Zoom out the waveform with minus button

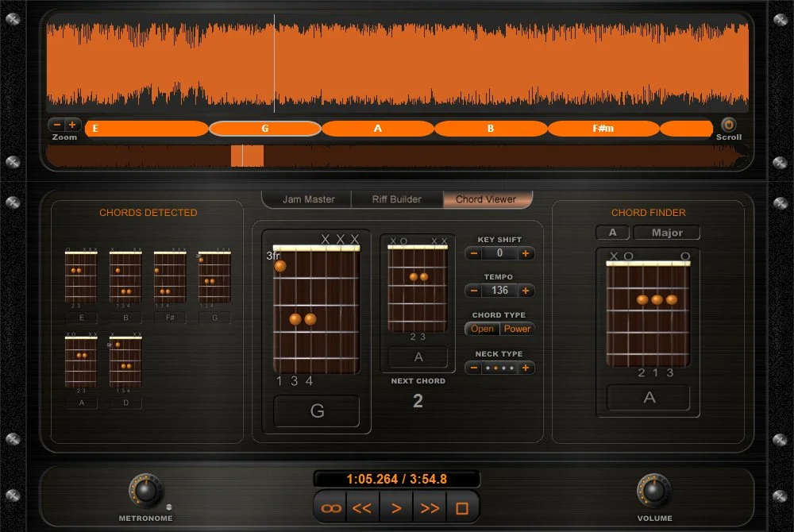tap(56, 125)
